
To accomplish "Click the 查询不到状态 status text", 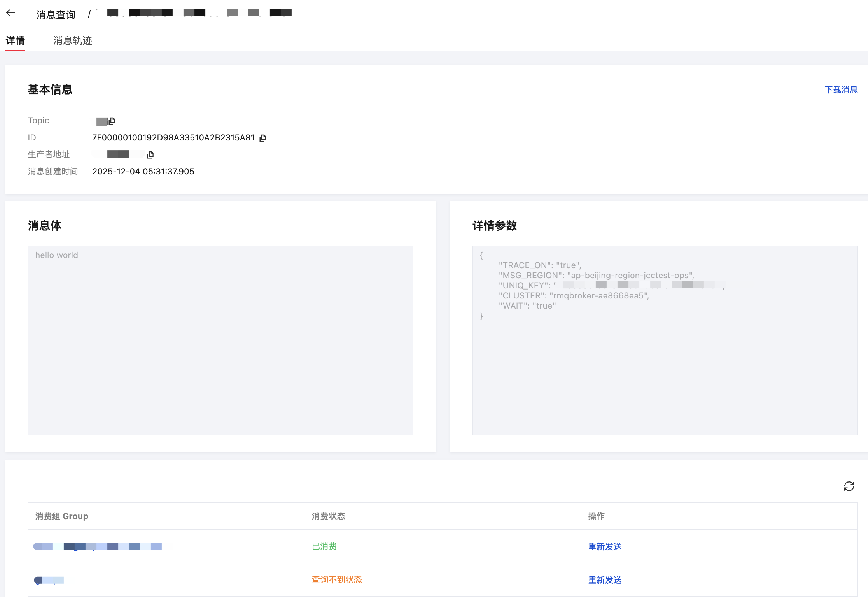I will (x=337, y=580).
